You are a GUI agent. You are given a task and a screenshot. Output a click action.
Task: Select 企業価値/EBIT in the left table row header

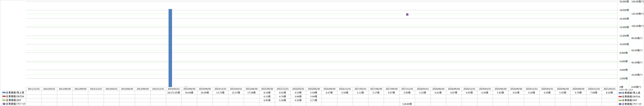[14, 100]
